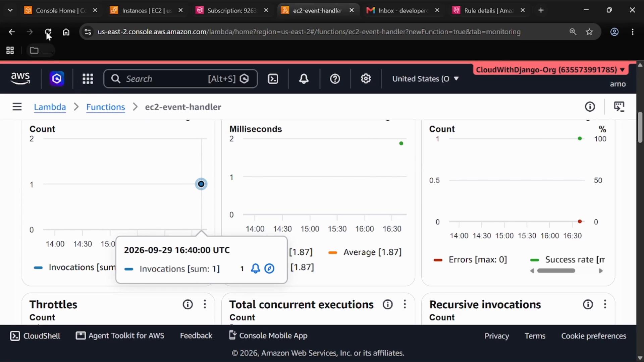Screen dimensions: 644x362
Task: Open the notifications bell
Action: coord(304,79)
